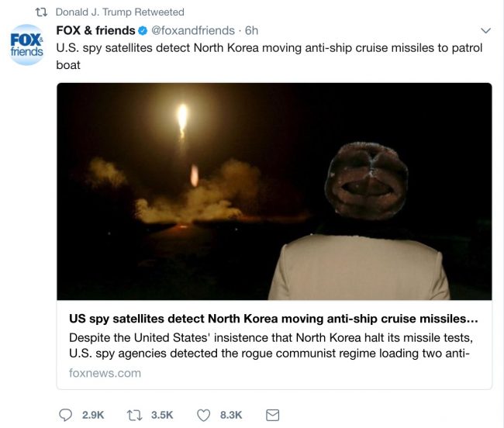Click the 8.3K likes count

click(231, 416)
